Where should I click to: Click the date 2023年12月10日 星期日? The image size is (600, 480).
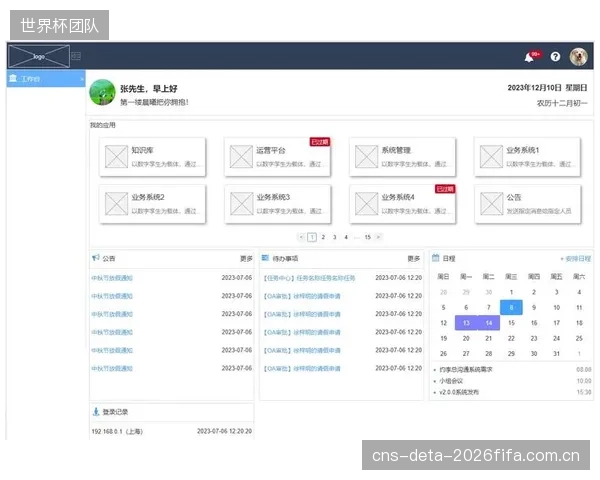coord(547,88)
